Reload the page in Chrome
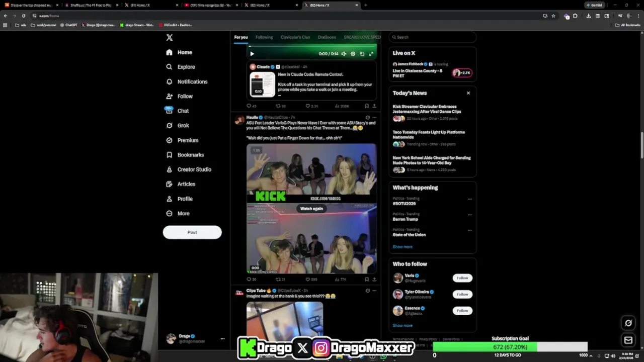The height and width of the screenshot is (362, 644). (23, 16)
